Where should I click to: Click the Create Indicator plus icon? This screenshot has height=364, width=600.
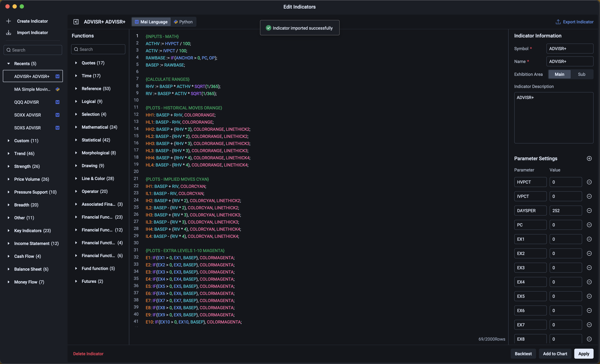click(x=9, y=21)
